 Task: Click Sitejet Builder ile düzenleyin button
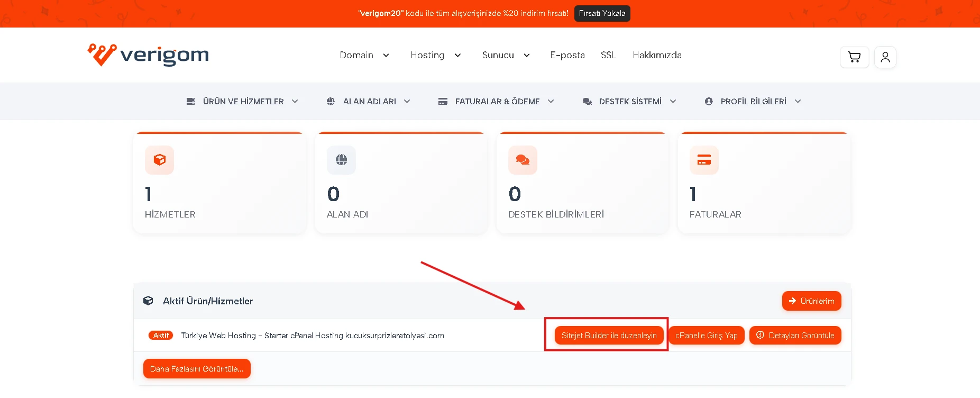click(609, 335)
